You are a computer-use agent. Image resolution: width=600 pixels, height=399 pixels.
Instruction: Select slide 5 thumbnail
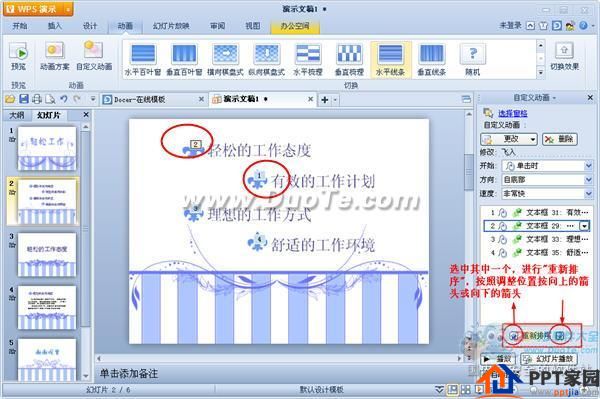(x=47, y=360)
